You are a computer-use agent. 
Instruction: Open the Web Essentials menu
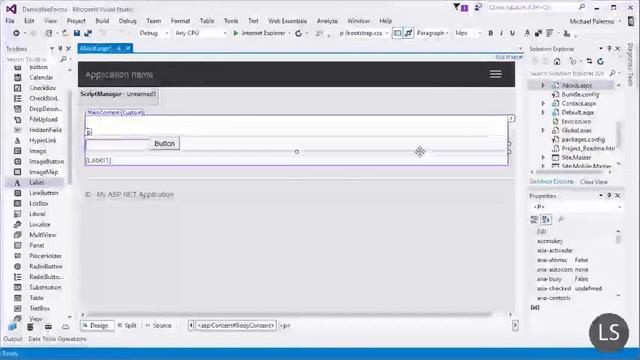coord(287,21)
